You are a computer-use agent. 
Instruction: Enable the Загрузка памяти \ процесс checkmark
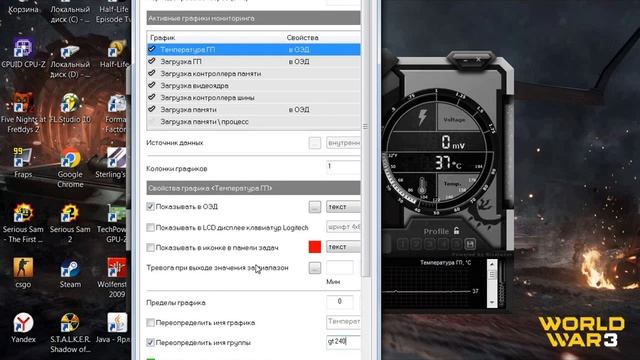pyautogui.click(x=152, y=122)
